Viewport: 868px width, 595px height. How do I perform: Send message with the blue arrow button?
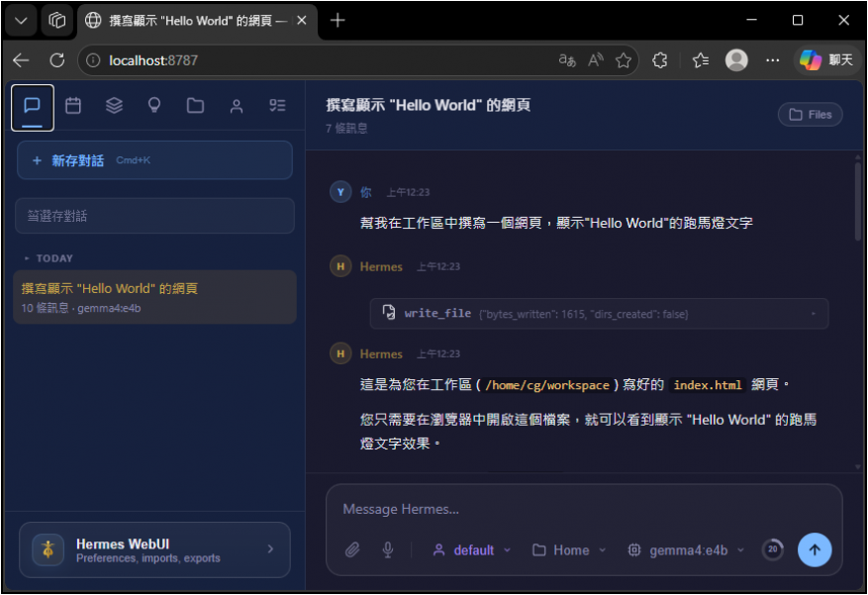click(x=815, y=549)
